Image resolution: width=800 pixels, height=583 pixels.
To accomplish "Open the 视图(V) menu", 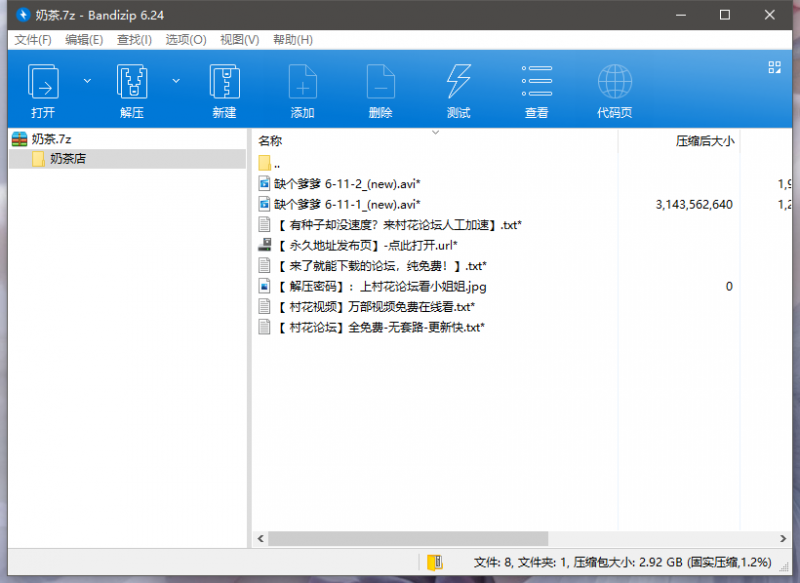I will (239, 39).
